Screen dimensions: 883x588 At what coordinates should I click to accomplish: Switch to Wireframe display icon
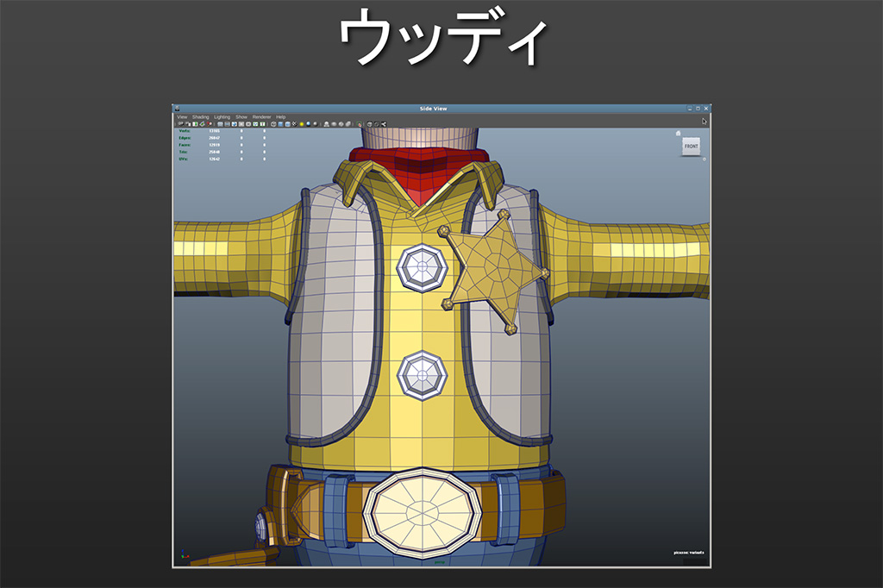[273, 124]
